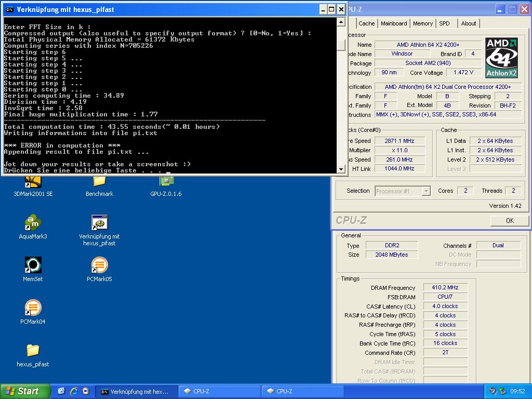Switch to Verknüpfung mit hex… taskbar button

click(x=136, y=392)
